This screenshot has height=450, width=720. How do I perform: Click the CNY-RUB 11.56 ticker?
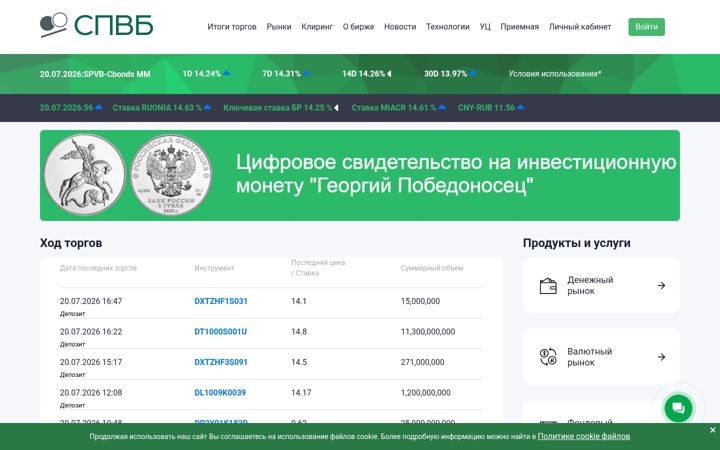pos(486,107)
